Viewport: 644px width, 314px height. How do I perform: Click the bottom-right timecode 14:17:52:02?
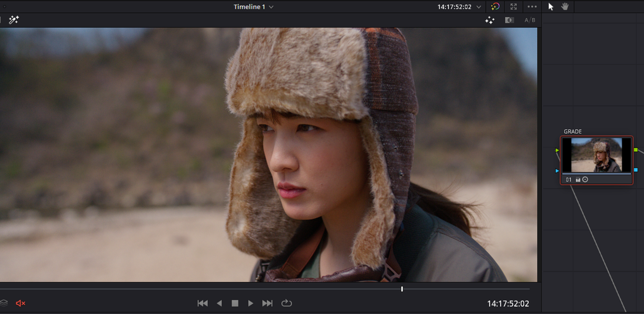508,303
